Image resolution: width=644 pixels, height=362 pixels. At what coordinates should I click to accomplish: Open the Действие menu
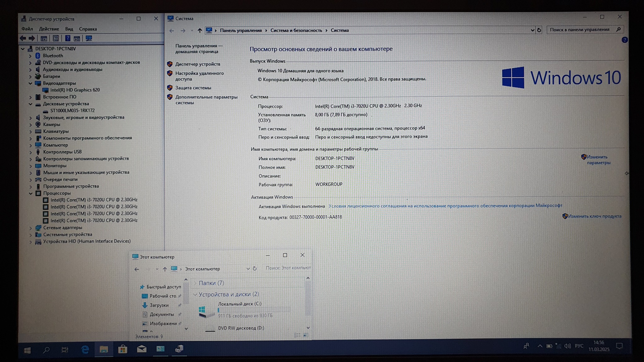(49, 29)
